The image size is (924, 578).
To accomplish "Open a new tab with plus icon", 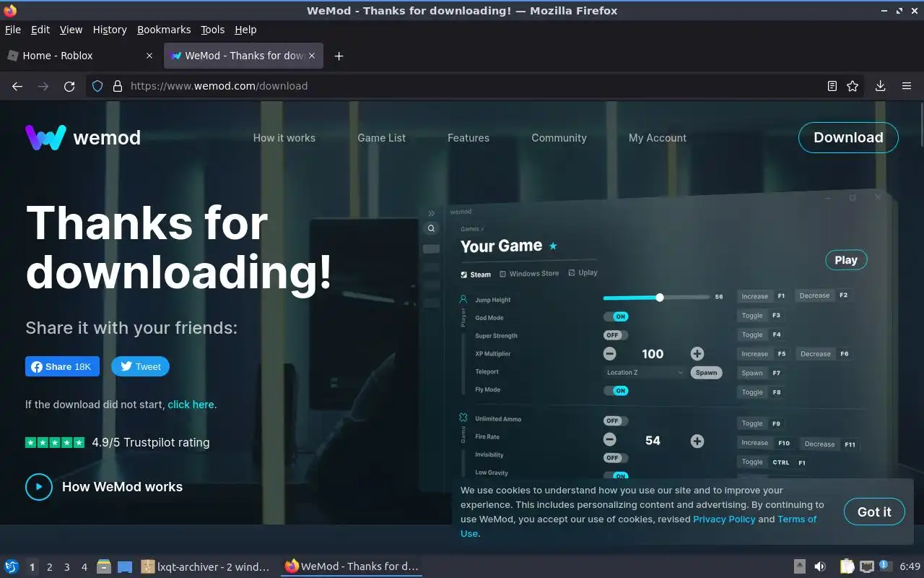I will (x=339, y=56).
